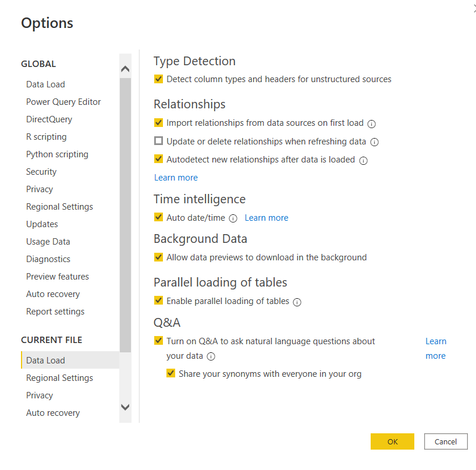476x470 pixels.
Task: Click info icon next to Update or delete relationships
Action: [374, 142]
